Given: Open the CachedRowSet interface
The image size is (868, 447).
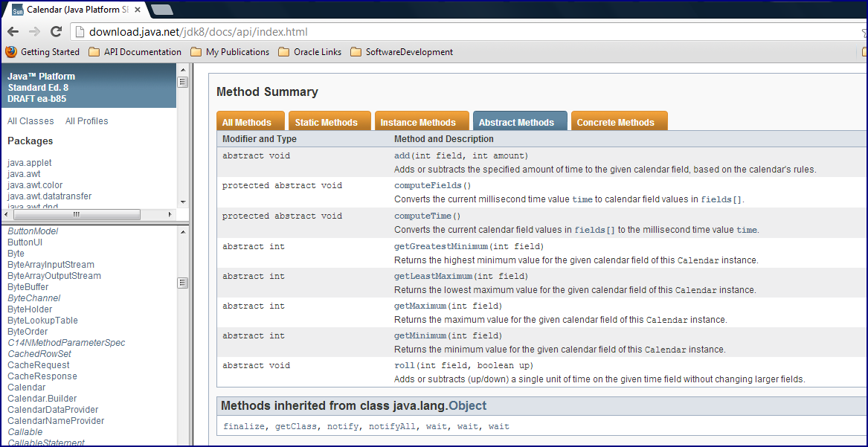Looking at the screenshot, I should pos(39,353).
